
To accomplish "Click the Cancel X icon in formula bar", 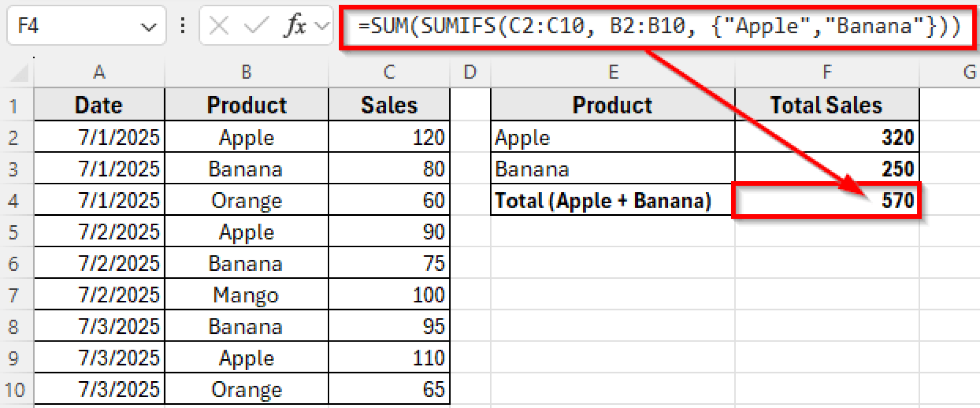I will pyautogui.click(x=219, y=26).
